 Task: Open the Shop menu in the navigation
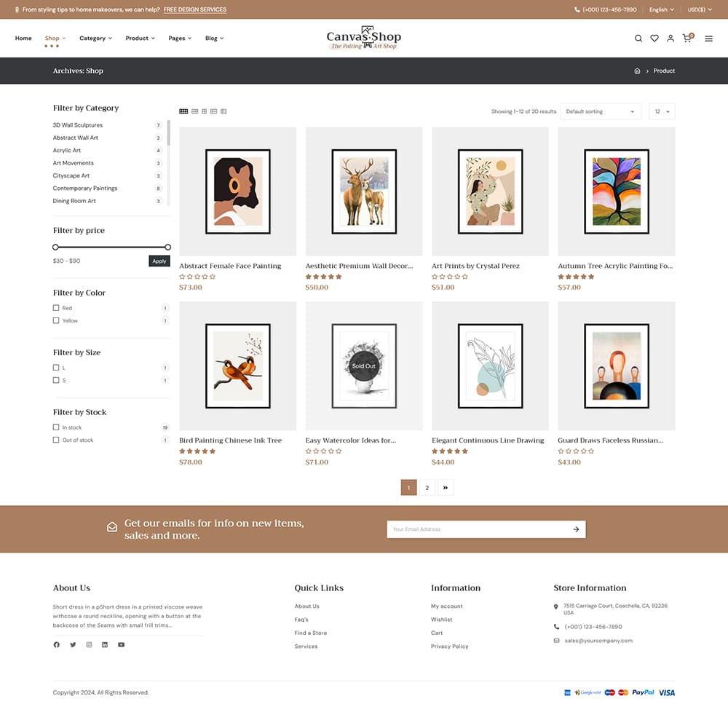[53, 38]
